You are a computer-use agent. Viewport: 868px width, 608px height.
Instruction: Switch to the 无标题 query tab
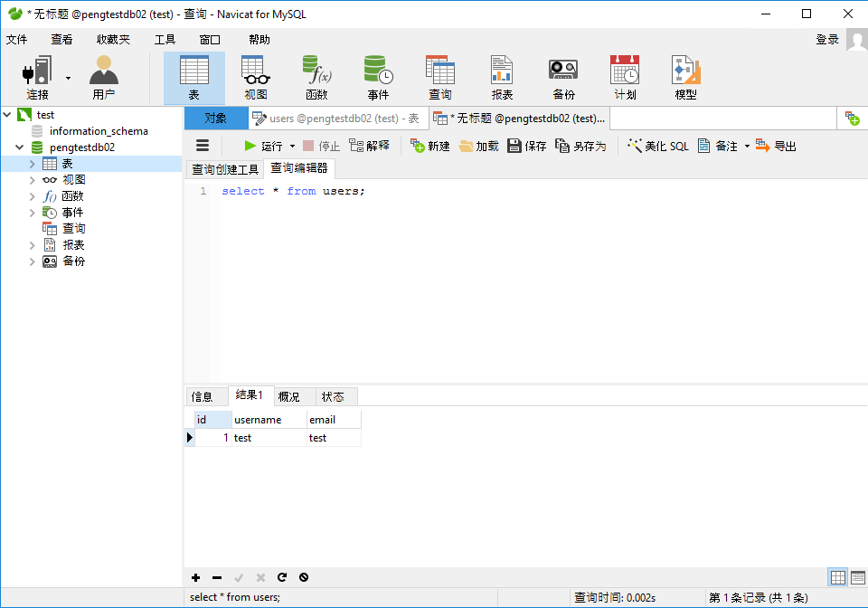click(519, 118)
